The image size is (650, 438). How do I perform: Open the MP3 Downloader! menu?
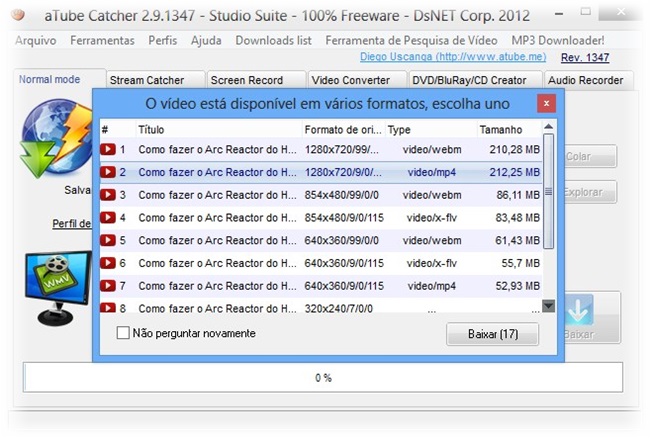coord(558,41)
